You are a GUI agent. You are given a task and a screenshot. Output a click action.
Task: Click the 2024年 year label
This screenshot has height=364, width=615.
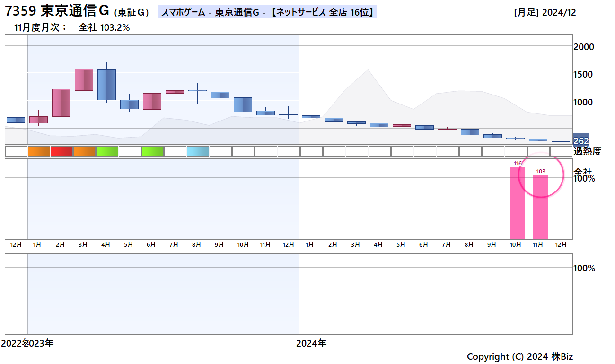pos(311,343)
